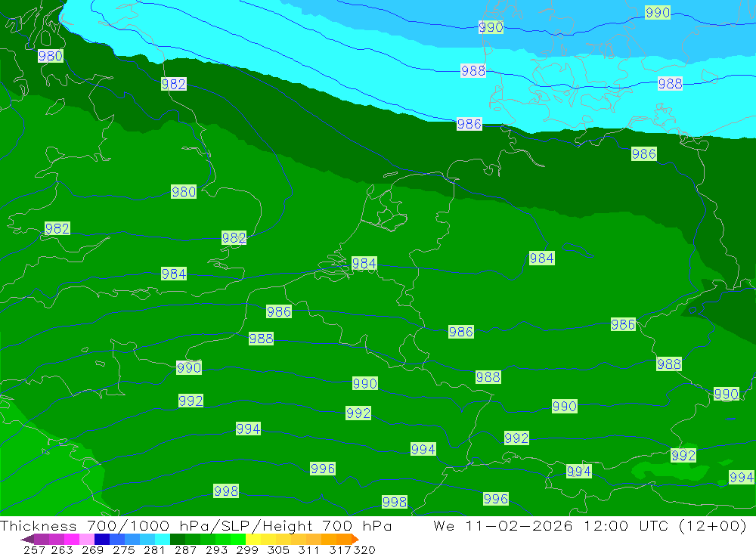Click the 984 label on the Dutch coast
Image resolution: width=756 pixels, height=554 pixels.
[364, 263]
